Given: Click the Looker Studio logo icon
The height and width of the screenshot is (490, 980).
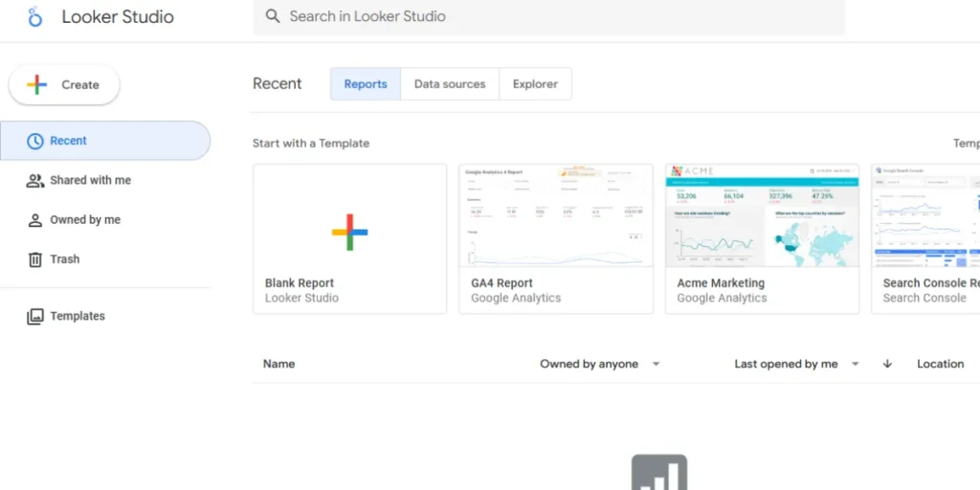Looking at the screenshot, I should (x=35, y=16).
